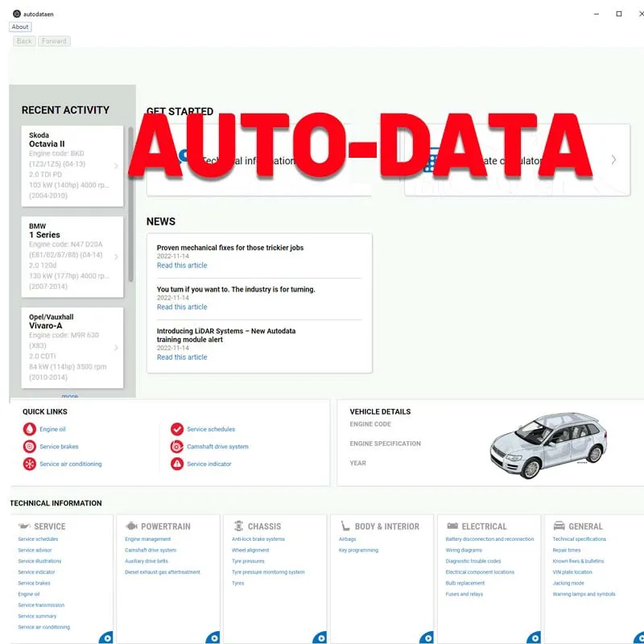644x644 pixels.
Task: Read article 'You turn if you want to'
Action: (182, 307)
